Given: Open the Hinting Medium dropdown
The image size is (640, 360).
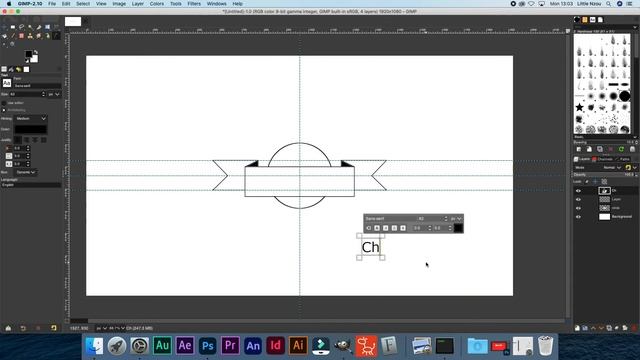Looking at the screenshot, I should coord(31,118).
